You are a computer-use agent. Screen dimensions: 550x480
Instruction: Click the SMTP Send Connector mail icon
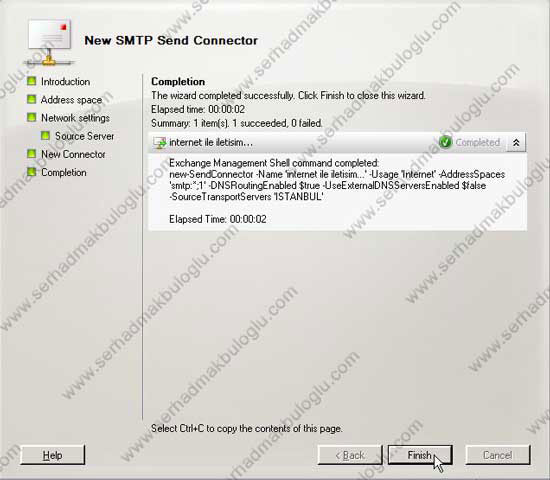point(49,42)
